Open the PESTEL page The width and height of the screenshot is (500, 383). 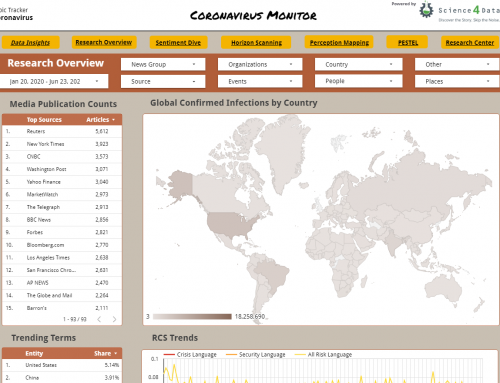click(x=407, y=42)
